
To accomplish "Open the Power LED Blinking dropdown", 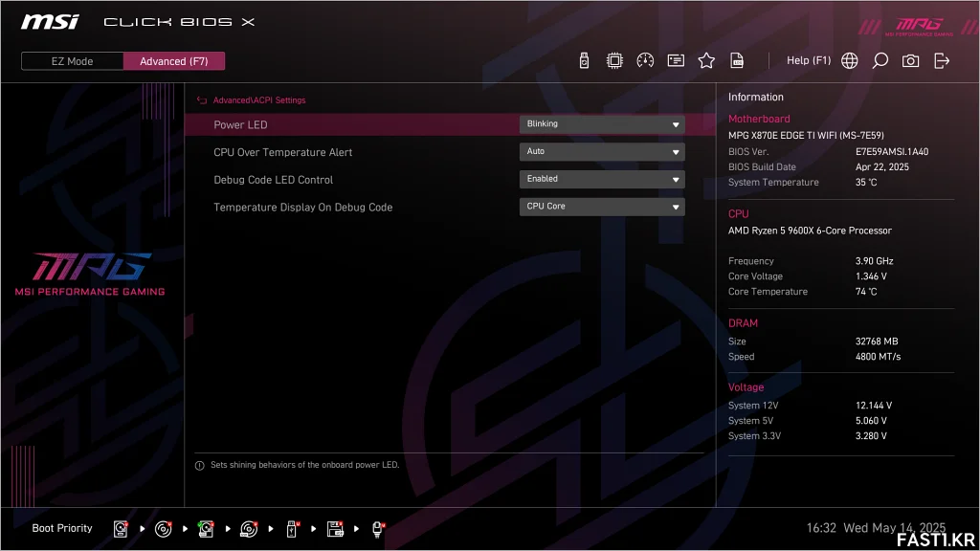I will coord(602,124).
